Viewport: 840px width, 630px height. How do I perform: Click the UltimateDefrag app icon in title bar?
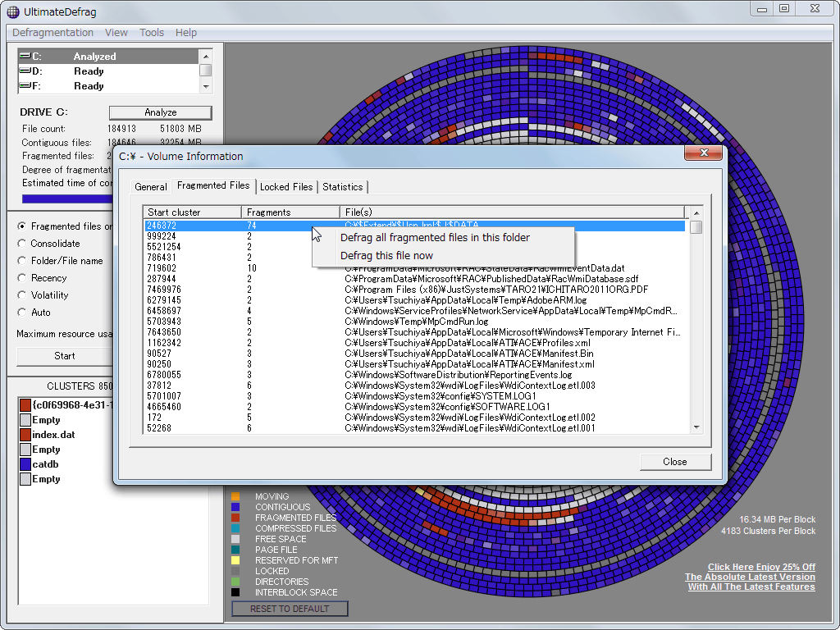(x=13, y=11)
